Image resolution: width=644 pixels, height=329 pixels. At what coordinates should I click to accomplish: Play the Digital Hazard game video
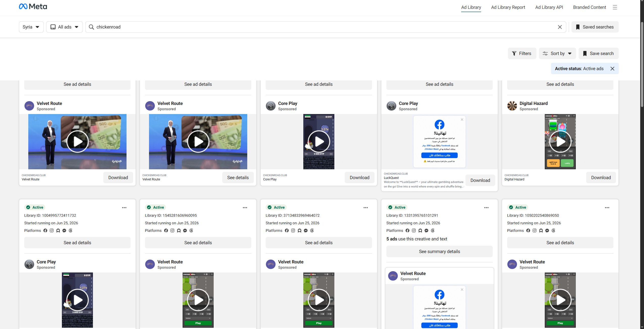pyautogui.click(x=560, y=142)
